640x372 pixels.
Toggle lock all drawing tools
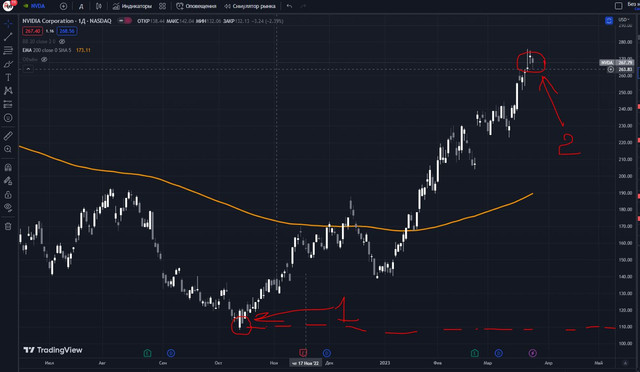pos(8,195)
